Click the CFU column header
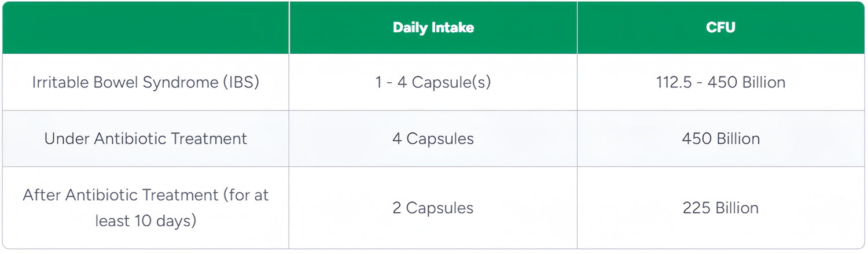Screen dimensions: 868x254 point(720,28)
